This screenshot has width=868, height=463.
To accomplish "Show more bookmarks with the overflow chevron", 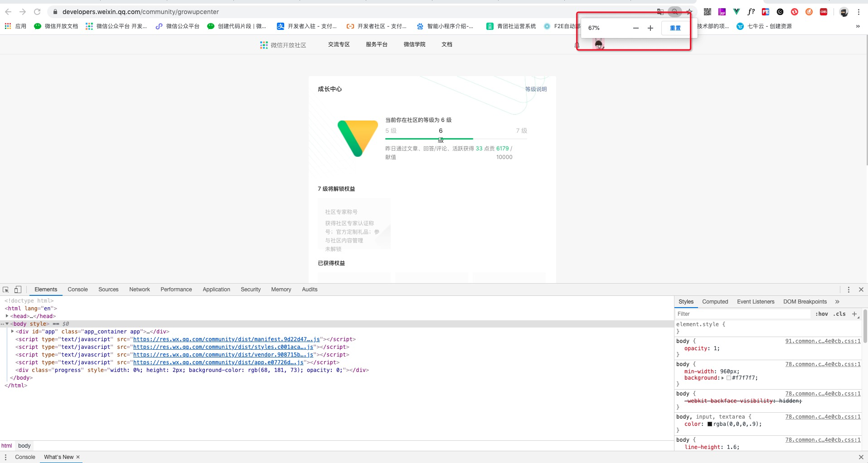I will click(858, 26).
